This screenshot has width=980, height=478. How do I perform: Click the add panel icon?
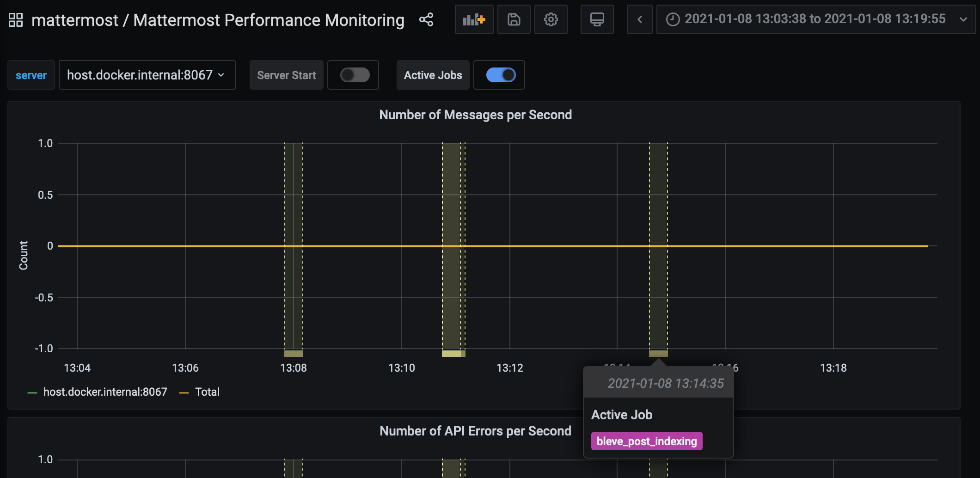click(x=473, y=19)
